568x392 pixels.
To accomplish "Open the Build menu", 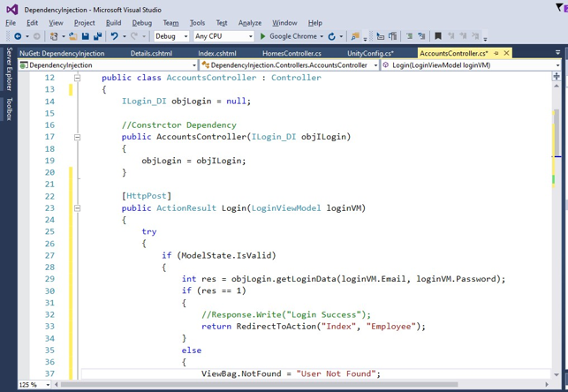I will (113, 23).
